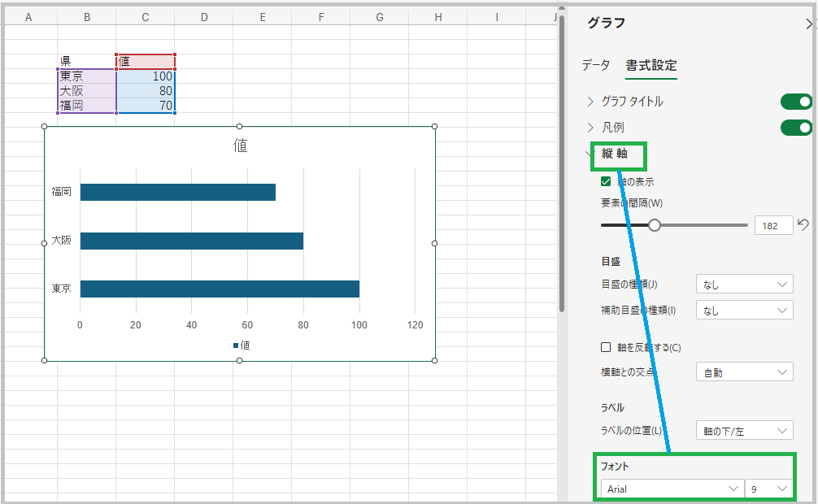
Task: Click the 県 header cell
Action: click(87, 62)
